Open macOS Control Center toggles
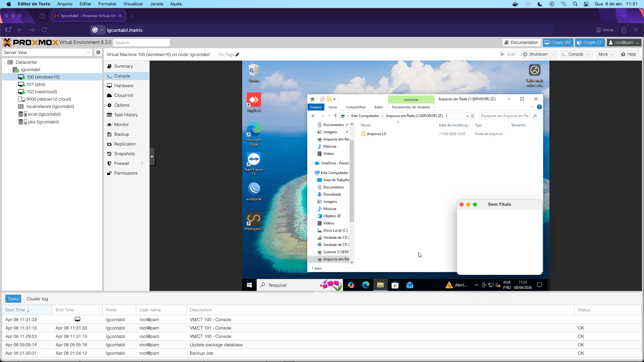Image resolution: width=644 pixels, height=362 pixels. (x=586, y=4)
